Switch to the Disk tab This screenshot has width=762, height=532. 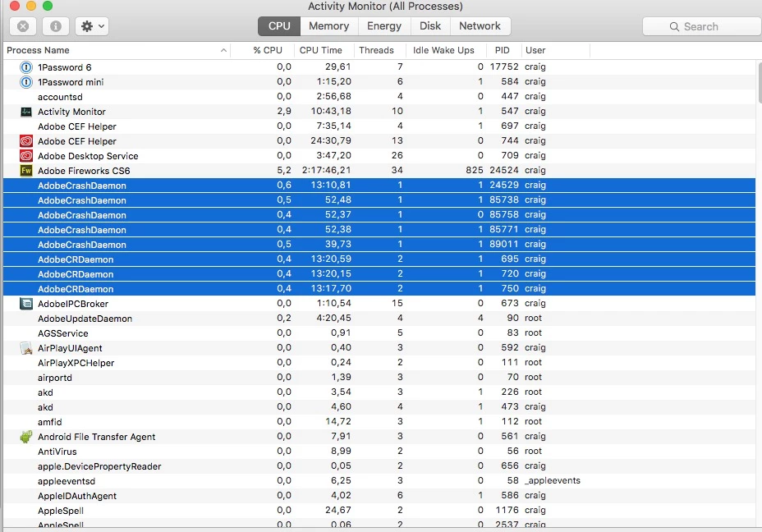pyautogui.click(x=430, y=26)
